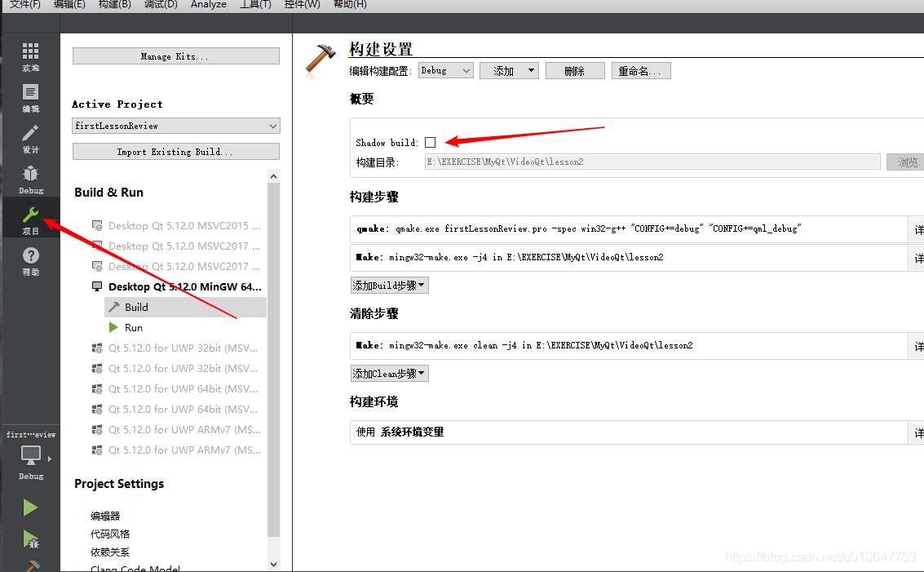Expand qmake step details button

pyautogui.click(x=917, y=229)
